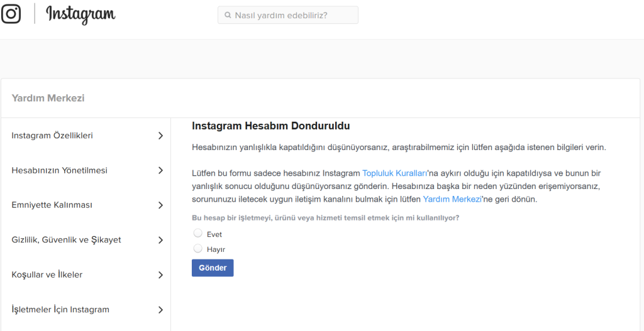644x331 pixels.
Task: Open the Topluluk Kuralları link
Action: point(395,173)
